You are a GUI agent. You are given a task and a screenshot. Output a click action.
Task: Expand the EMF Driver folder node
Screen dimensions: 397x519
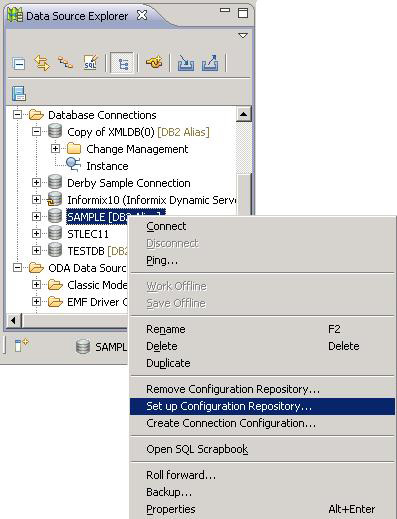tap(36, 302)
